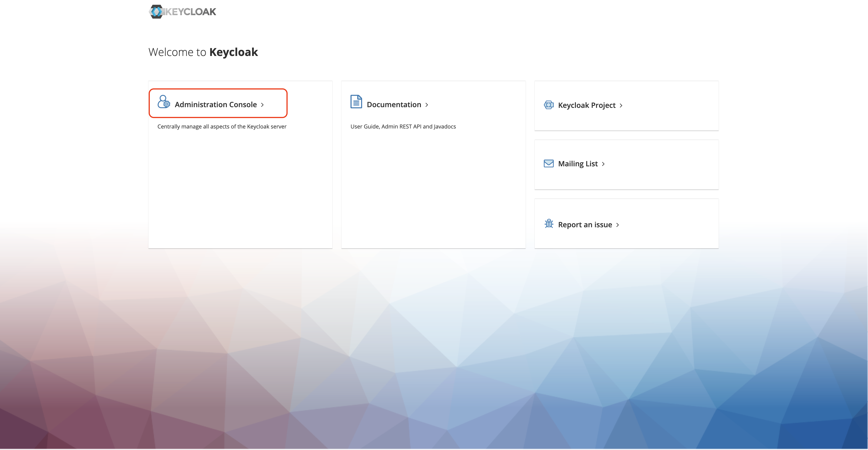868x450 pixels.
Task: Click chevron beside Documentation
Action: [x=427, y=105]
